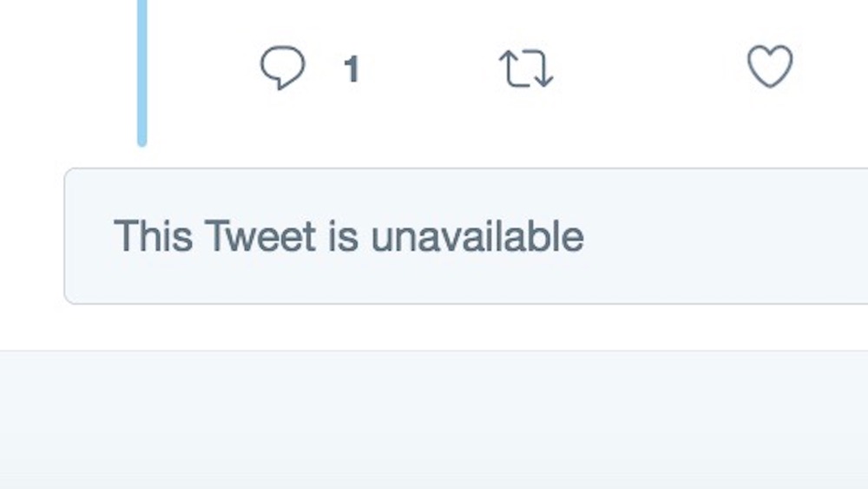Toggle retweet status with the retweet icon
The height and width of the screenshot is (489, 868).
tap(526, 69)
